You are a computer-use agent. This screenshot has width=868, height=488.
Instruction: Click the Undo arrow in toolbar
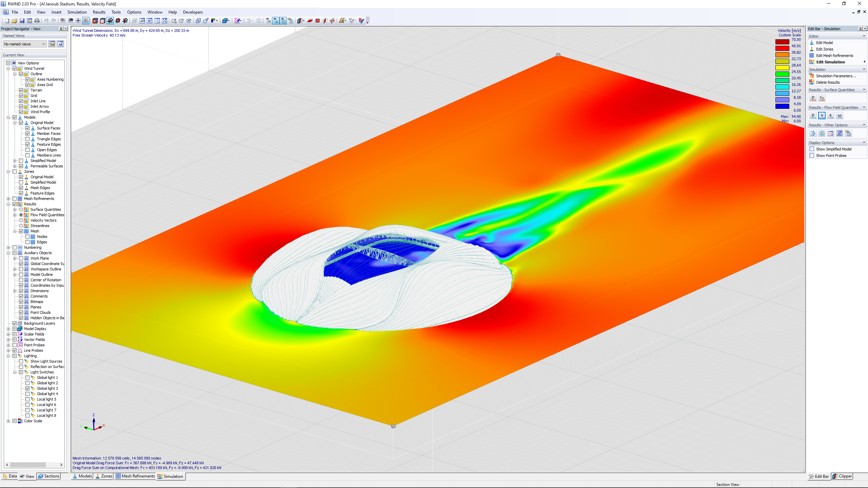point(46,21)
